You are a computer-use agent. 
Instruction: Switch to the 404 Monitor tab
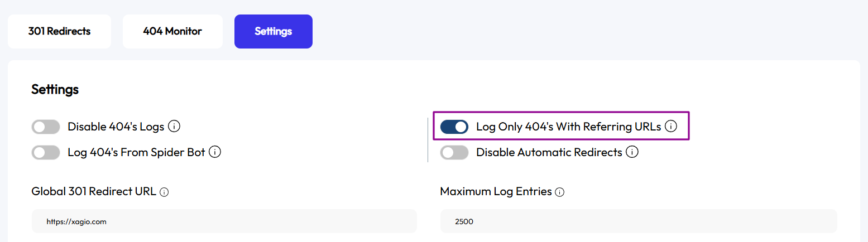click(172, 31)
